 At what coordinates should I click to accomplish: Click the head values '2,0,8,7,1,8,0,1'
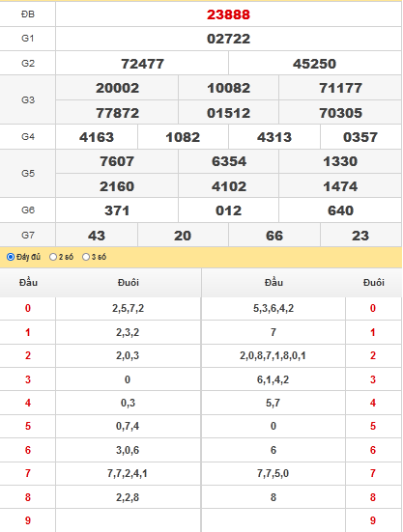273,355
